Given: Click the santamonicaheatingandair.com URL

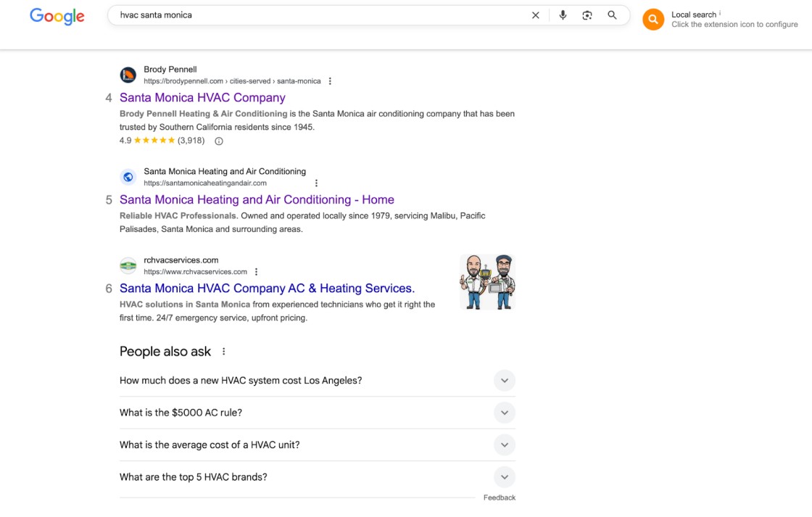Looking at the screenshot, I should [x=205, y=183].
